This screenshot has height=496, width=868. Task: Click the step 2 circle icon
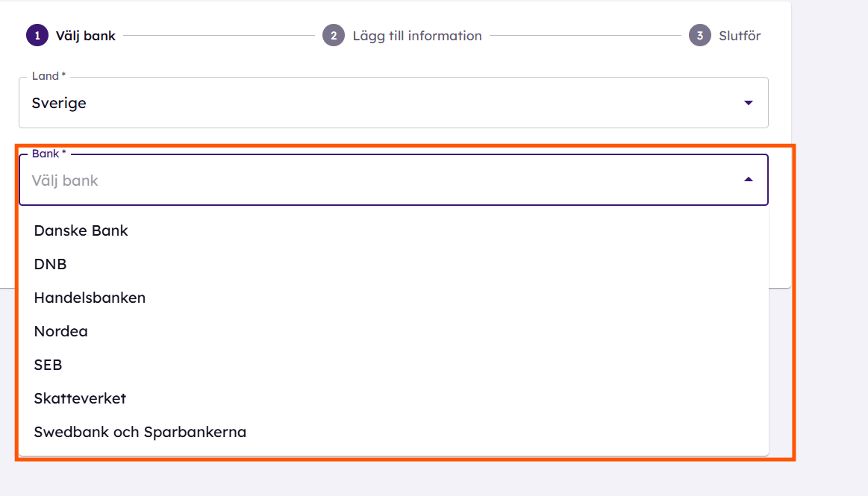click(334, 35)
